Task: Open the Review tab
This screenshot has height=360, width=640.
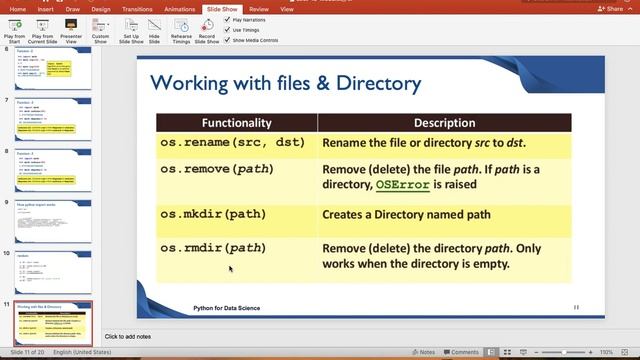Action: 259,9
